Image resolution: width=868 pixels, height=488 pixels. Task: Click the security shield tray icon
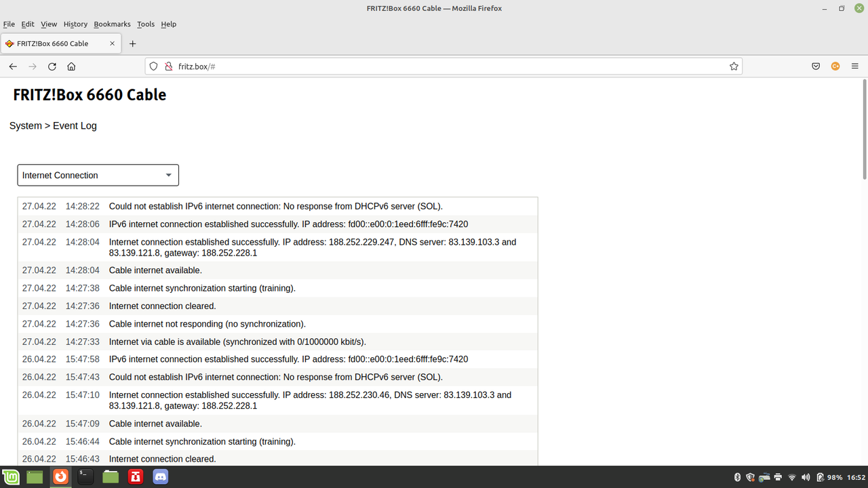point(751,477)
